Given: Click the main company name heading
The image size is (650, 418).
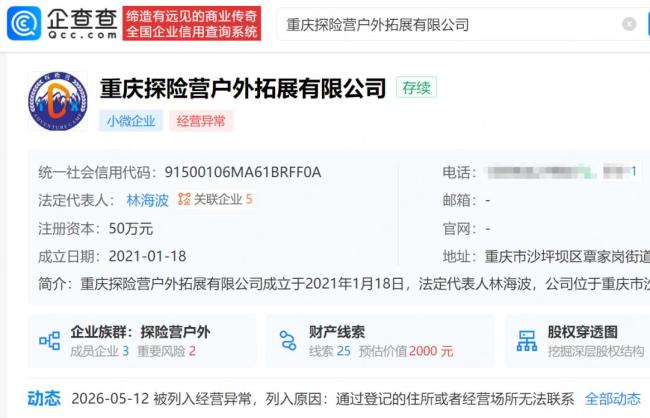Looking at the screenshot, I should click(x=243, y=88).
